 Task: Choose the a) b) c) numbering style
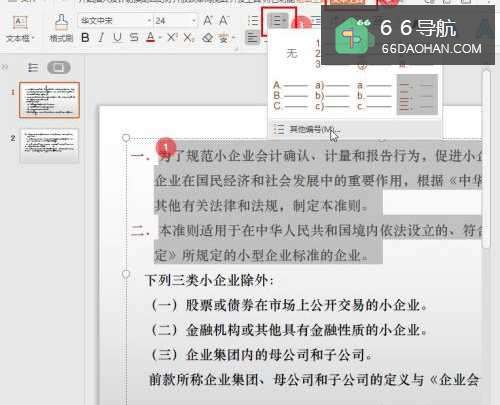332,96
